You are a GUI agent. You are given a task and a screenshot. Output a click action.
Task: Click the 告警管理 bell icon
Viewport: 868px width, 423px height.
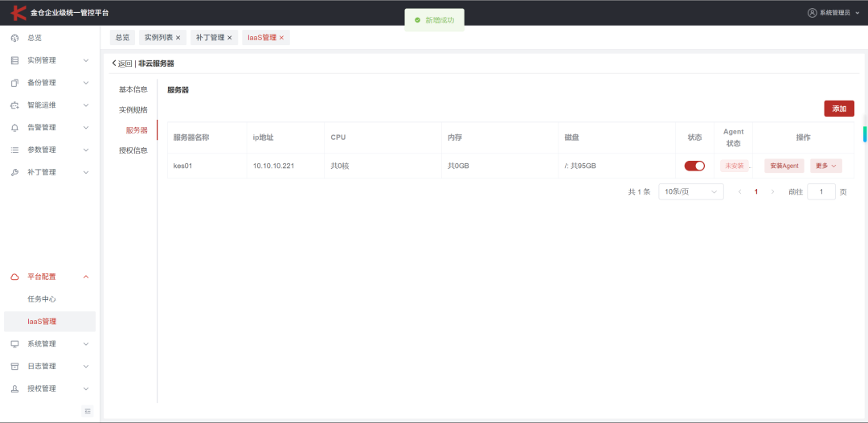(15, 127)
